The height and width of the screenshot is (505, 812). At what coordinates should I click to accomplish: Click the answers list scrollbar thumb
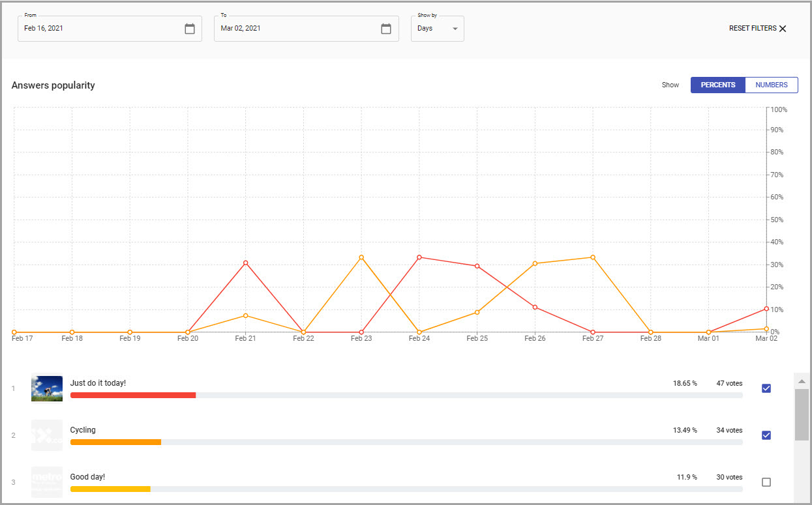(x=802, y=415)
